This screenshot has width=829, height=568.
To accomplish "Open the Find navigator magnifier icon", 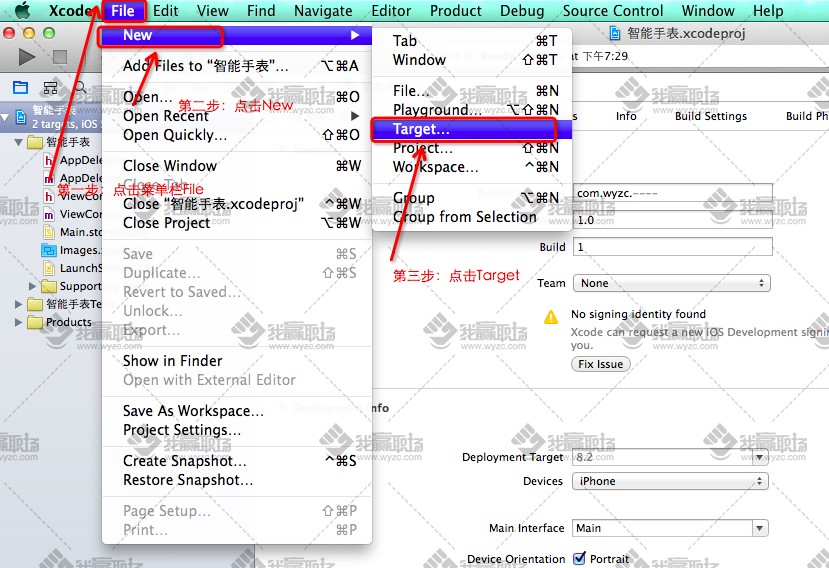I will point(80,87).
